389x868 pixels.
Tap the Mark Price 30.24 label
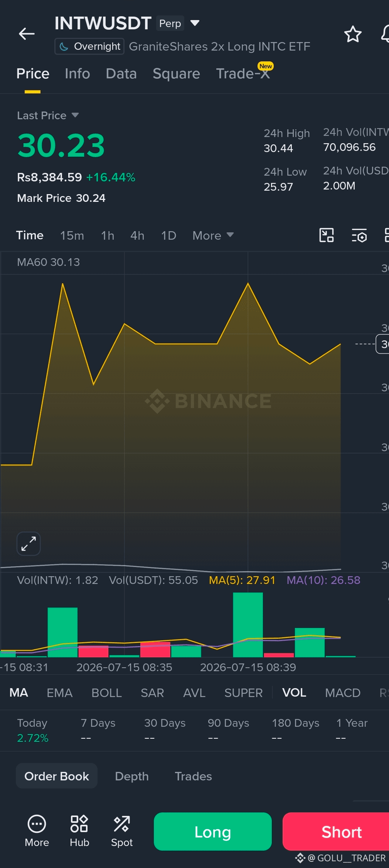pyautogui.click(x=61, y=198)
